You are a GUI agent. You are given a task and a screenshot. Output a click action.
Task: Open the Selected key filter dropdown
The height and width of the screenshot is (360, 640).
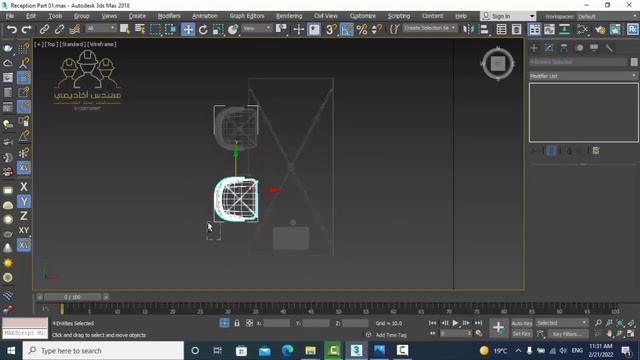tap(562, 323)
